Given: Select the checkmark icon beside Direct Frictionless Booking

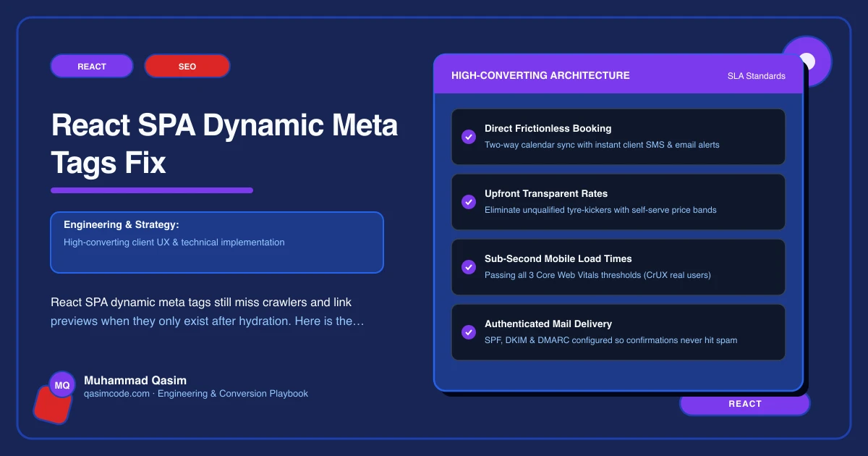Looking at the screenshot, I should pyautogui.click(x=468, y=137).
